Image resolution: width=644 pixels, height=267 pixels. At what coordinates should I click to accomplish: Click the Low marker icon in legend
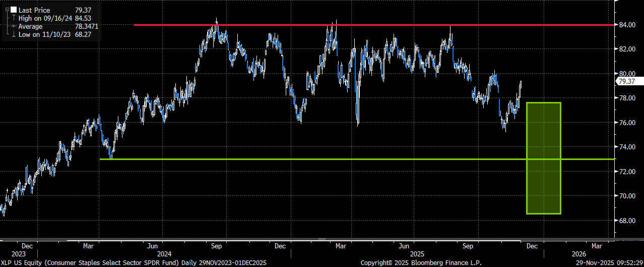coord(14,34)
